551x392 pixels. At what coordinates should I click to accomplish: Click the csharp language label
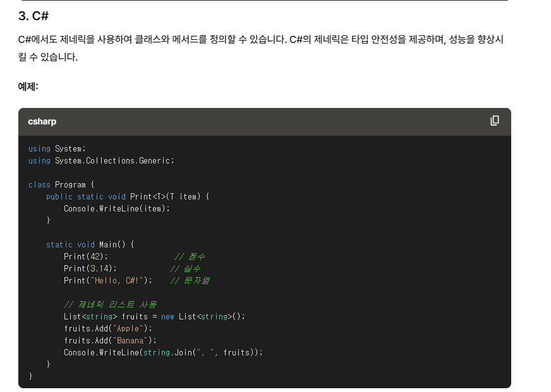42,121
